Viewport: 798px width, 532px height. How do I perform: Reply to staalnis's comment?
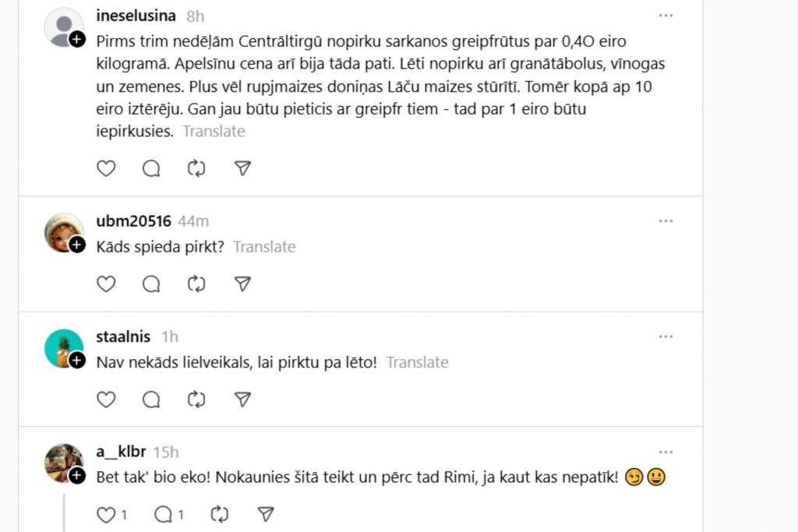(151, 400)
